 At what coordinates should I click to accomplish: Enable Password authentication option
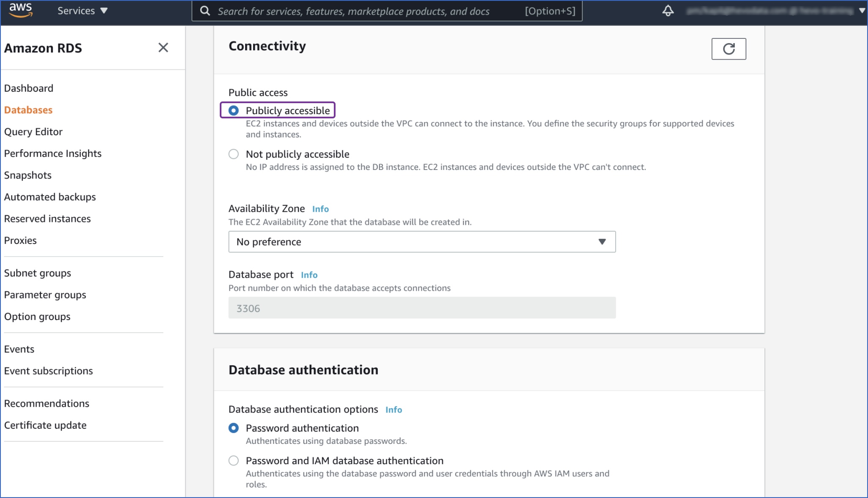pos(233,428)
